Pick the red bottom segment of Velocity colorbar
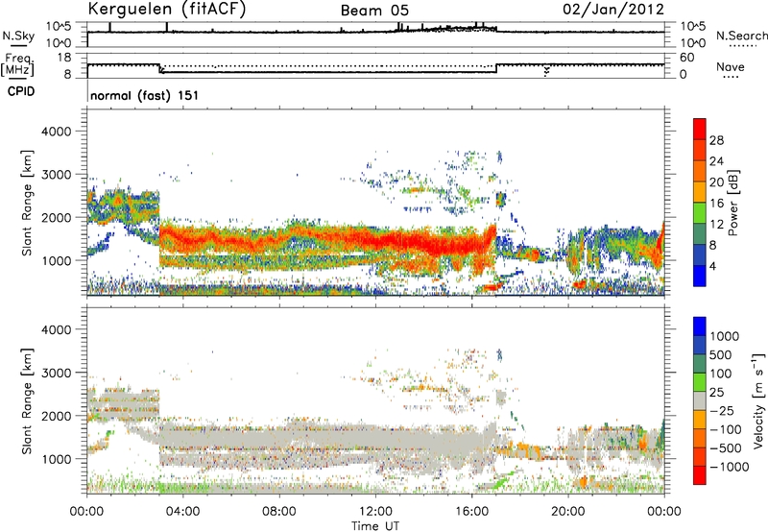Image resolution: width=768 pixels, height=532 pixels. coord(700,475)
